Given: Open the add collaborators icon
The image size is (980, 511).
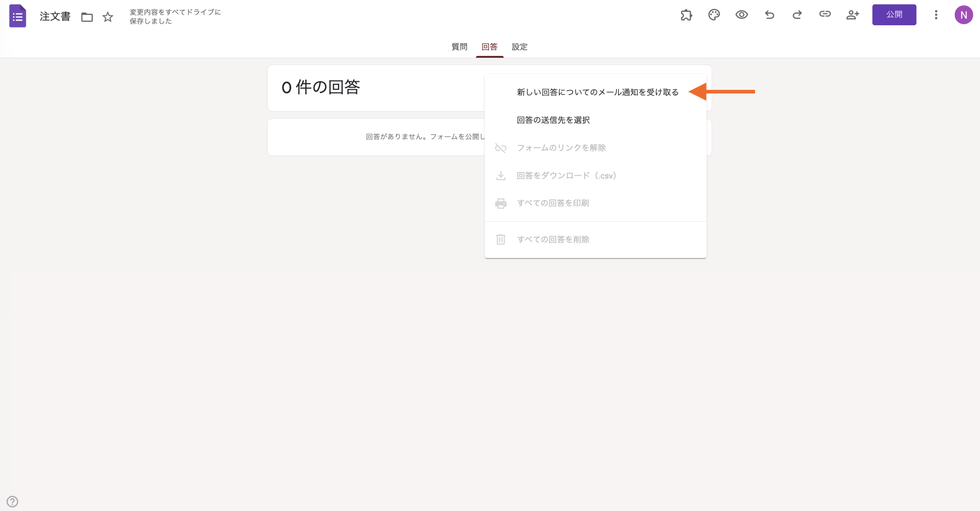Looking at the screenshot, I should (x=853, y=15).
